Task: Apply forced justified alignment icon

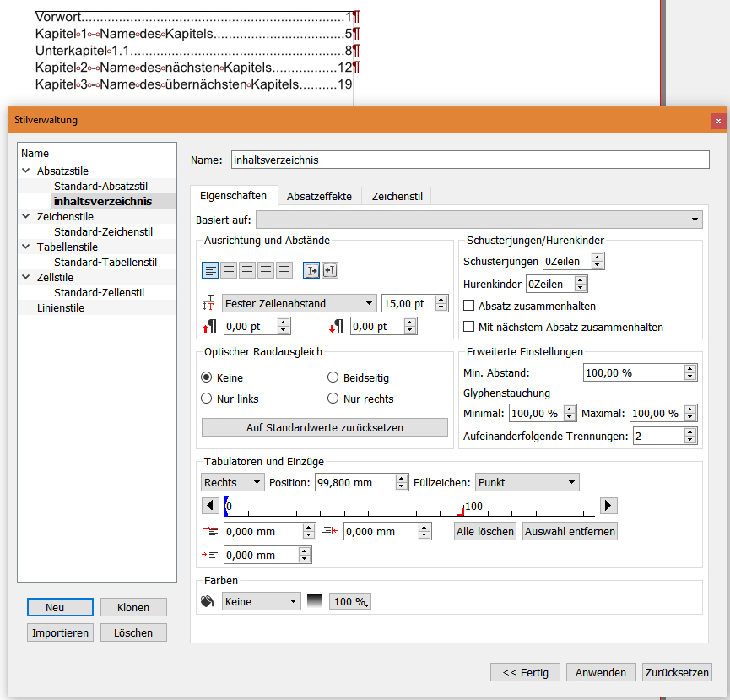Action: point(284,270)
